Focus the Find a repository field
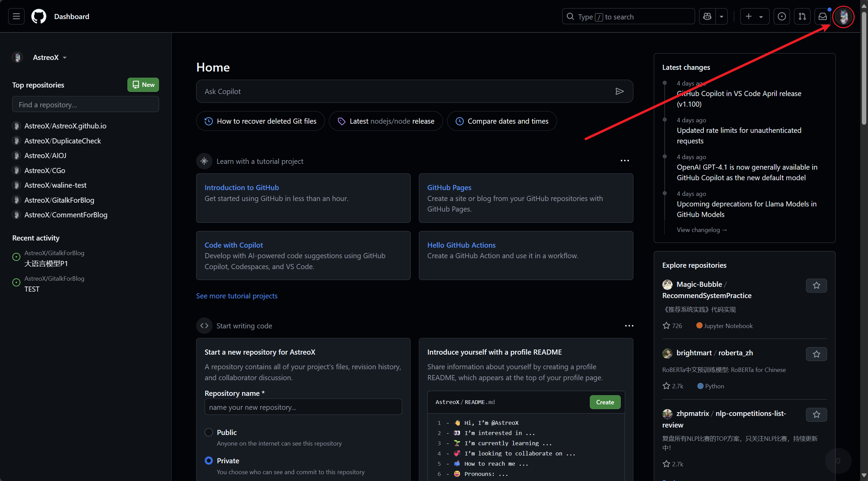The image size is (868, 481). tap(85, 104)
